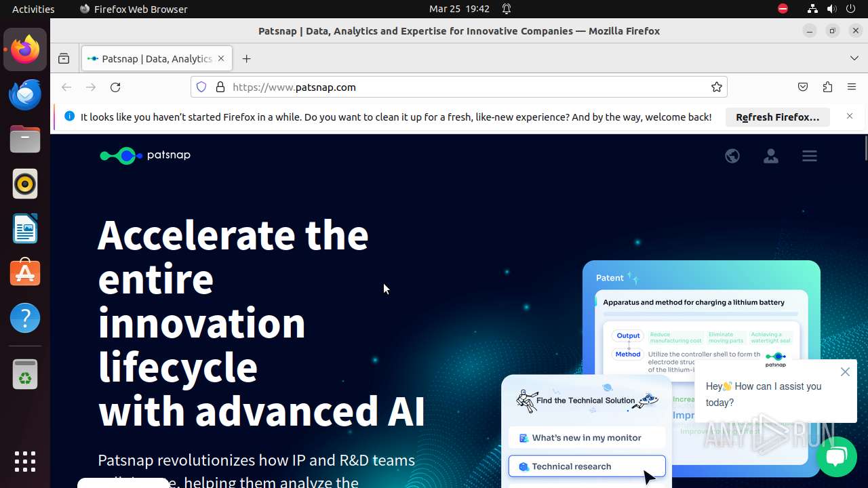Open the Extensions menu
The width and height of the screenshot is (868, 488).
pos(827,87)
